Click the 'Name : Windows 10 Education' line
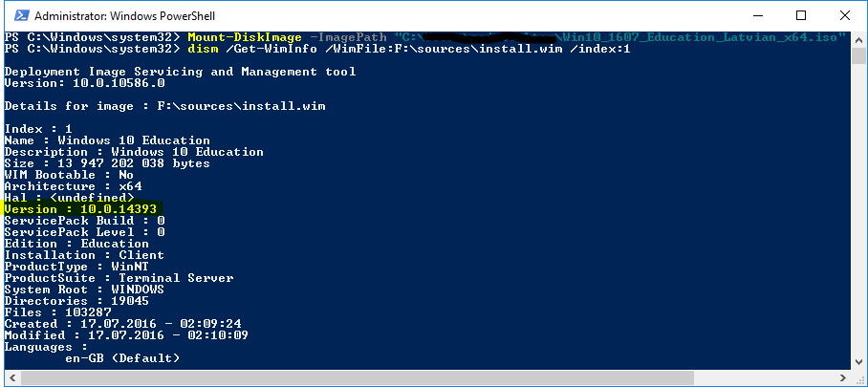 click(107, 140)
